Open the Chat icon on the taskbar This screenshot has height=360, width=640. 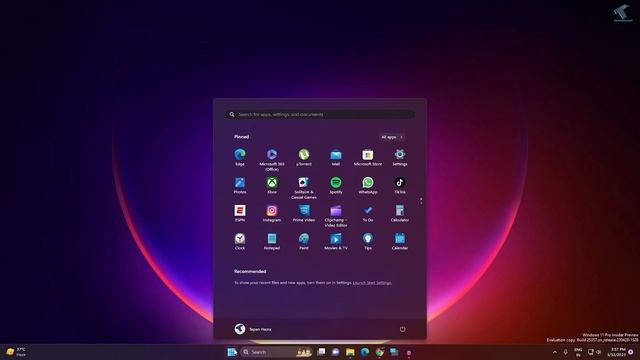336,352
